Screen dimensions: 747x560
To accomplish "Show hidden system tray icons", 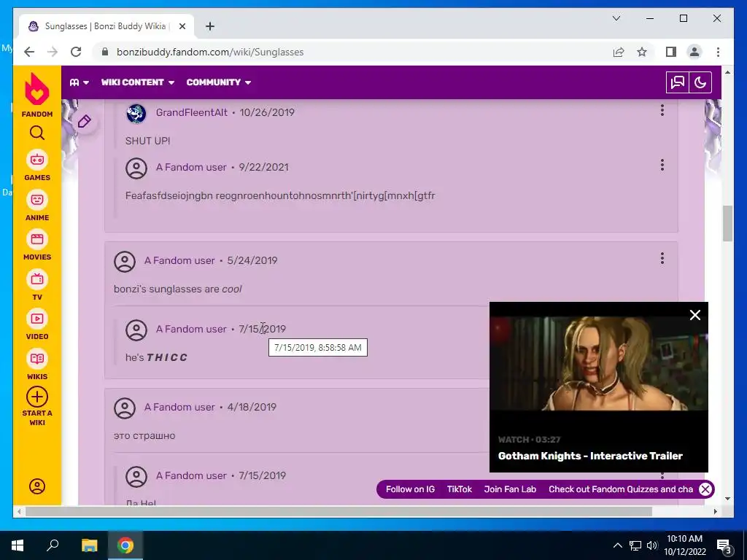I will (x=617, y=545).
